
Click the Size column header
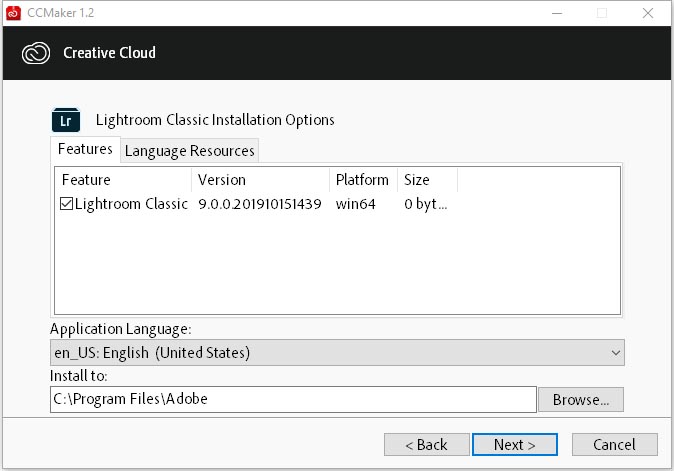tap(427, 180)
